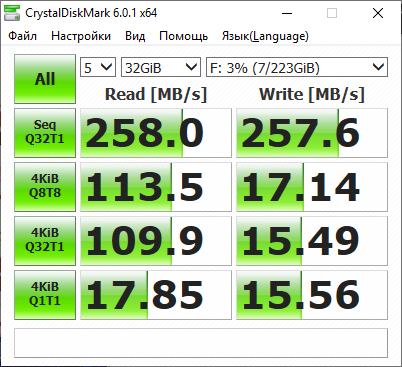Open the Язык(Language) menu
Screen dimensions: 402x367
tap(265, 36)
